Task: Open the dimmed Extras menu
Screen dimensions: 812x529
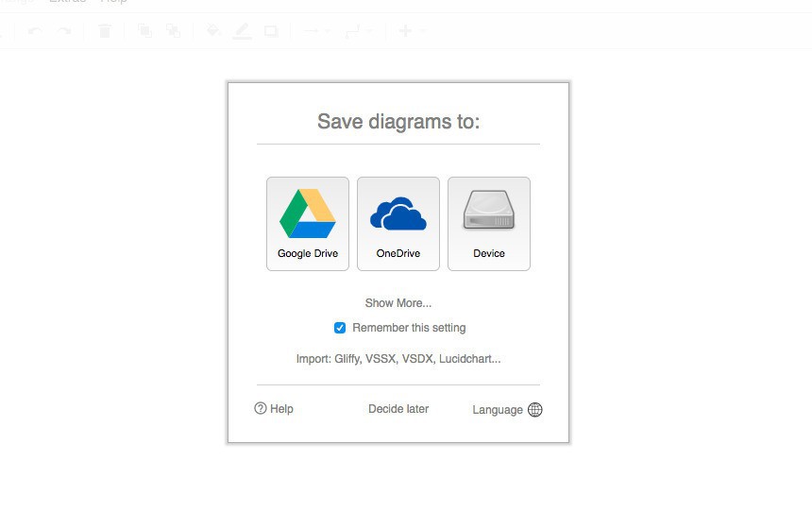Action: [x=67, y=2]
